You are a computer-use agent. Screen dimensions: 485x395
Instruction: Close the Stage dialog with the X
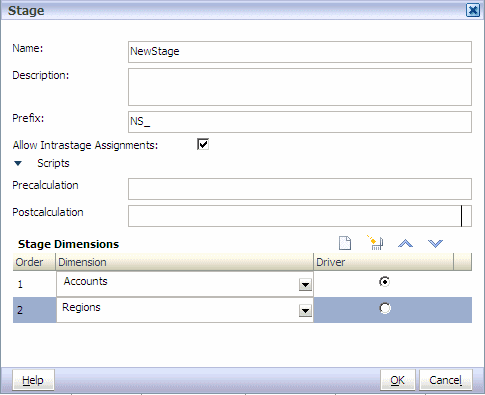pyautogui.click(x=473, y=10)
